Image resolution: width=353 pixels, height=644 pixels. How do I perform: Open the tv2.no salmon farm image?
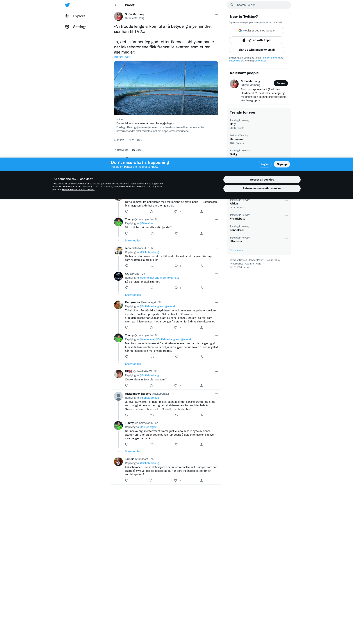point(166,88)
